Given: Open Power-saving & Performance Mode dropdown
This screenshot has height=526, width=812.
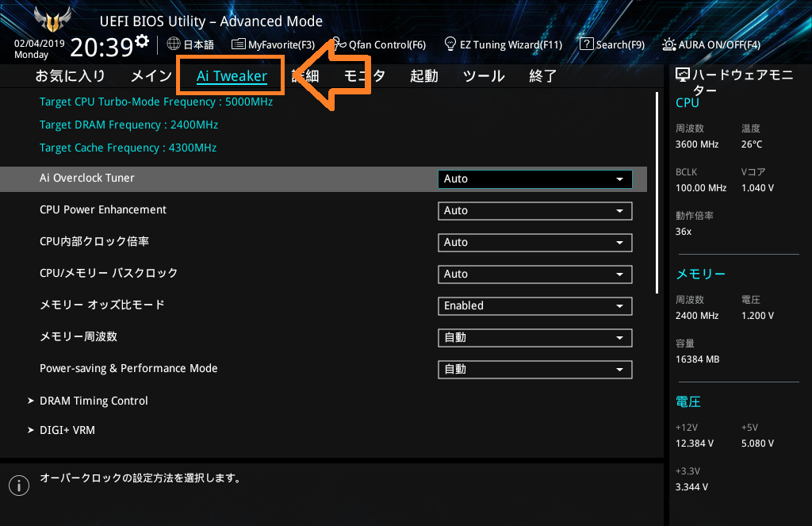Looking at the screenshot, I should click(x=535, y=370).
